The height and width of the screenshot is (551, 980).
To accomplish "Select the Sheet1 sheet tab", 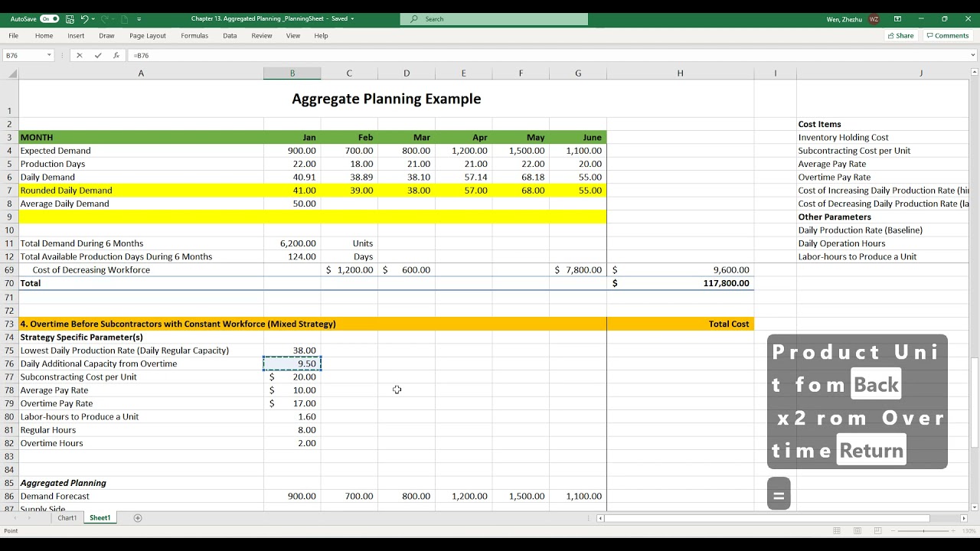I will [100, 518].
